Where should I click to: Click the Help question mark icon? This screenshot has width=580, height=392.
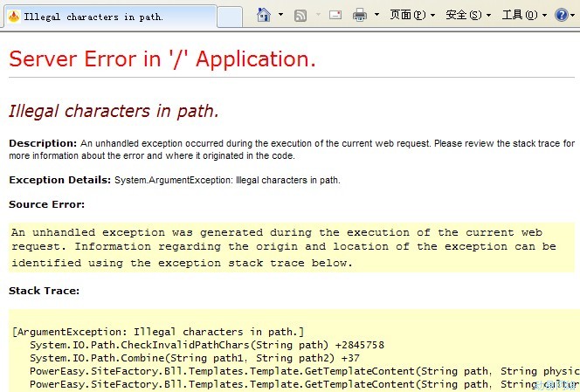click(x=561, y=15)
